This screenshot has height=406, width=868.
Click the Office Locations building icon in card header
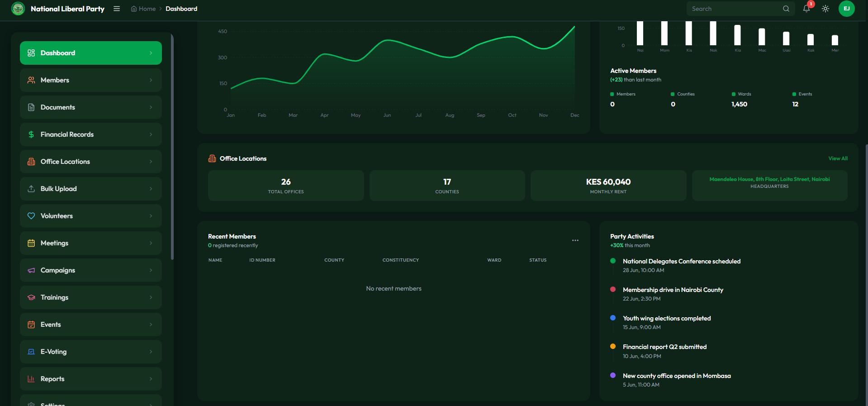tap(212, 158)
